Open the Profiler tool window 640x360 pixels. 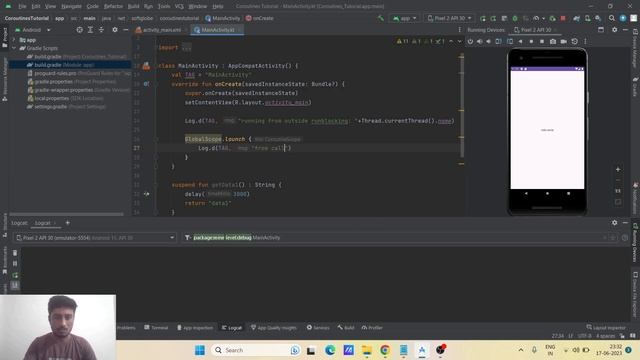(x=372, y=327)
